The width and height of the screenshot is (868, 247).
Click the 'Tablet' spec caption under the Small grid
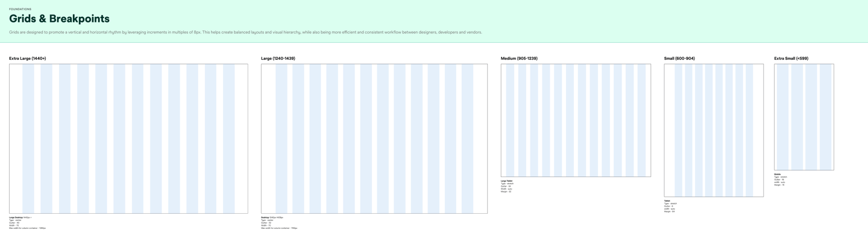coord(670,206)
